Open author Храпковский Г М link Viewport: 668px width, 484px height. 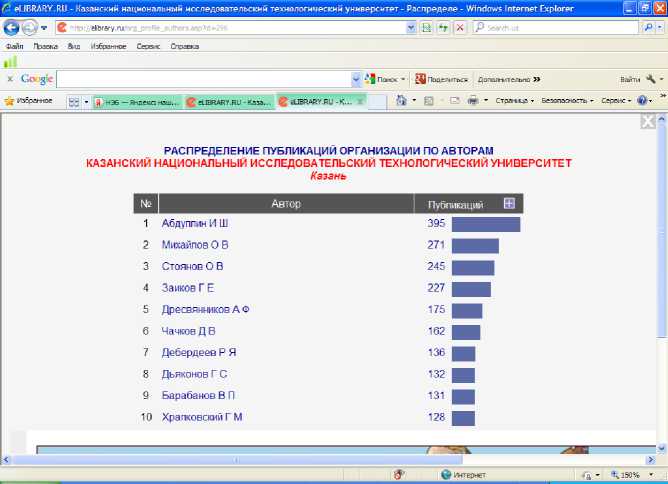[202, 417]
